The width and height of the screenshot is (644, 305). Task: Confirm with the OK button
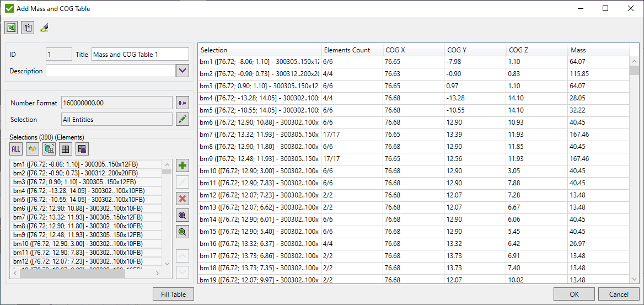tap(574, 294)
